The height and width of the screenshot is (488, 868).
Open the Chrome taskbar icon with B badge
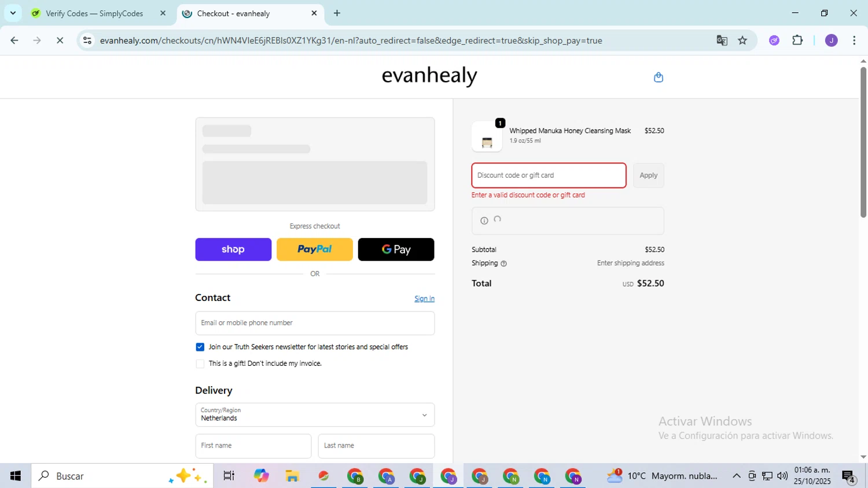click(355, 476)
